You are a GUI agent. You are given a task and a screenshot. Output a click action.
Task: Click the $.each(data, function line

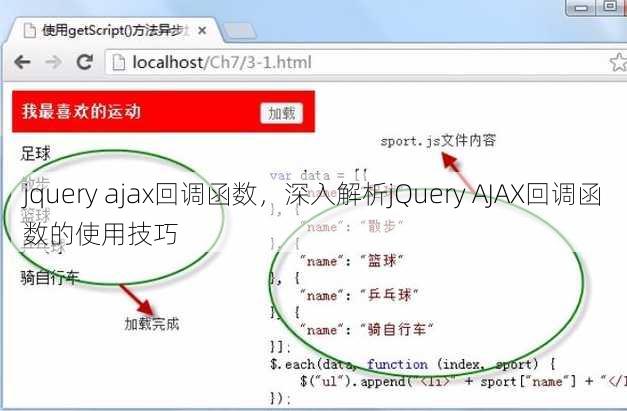pos(413,364)
